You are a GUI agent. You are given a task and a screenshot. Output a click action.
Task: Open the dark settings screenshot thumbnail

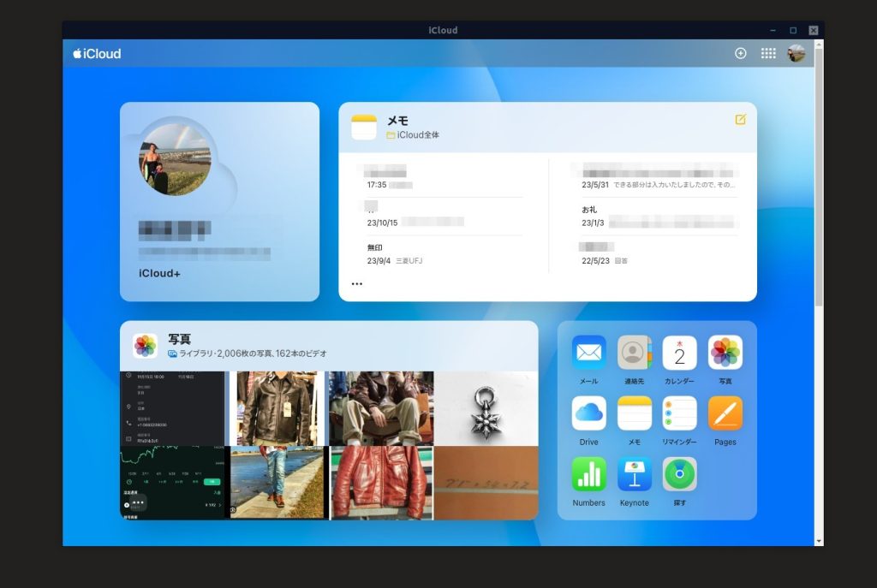[172, 408]
